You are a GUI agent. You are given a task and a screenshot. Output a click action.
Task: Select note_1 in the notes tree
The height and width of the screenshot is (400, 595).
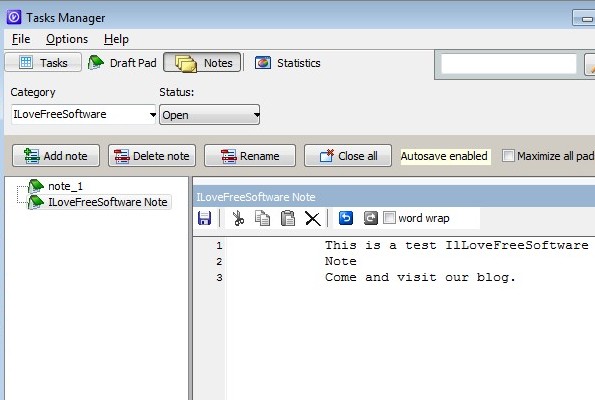click(x=65, y=186)
